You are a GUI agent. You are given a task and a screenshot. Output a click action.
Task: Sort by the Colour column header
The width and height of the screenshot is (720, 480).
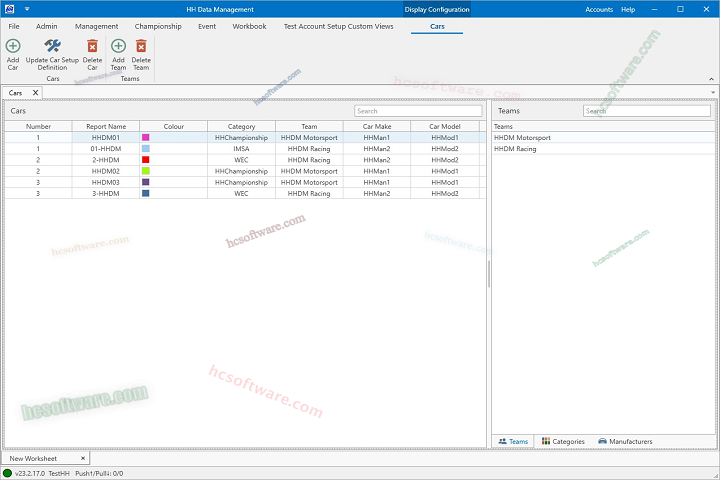(x=174, y=126)
